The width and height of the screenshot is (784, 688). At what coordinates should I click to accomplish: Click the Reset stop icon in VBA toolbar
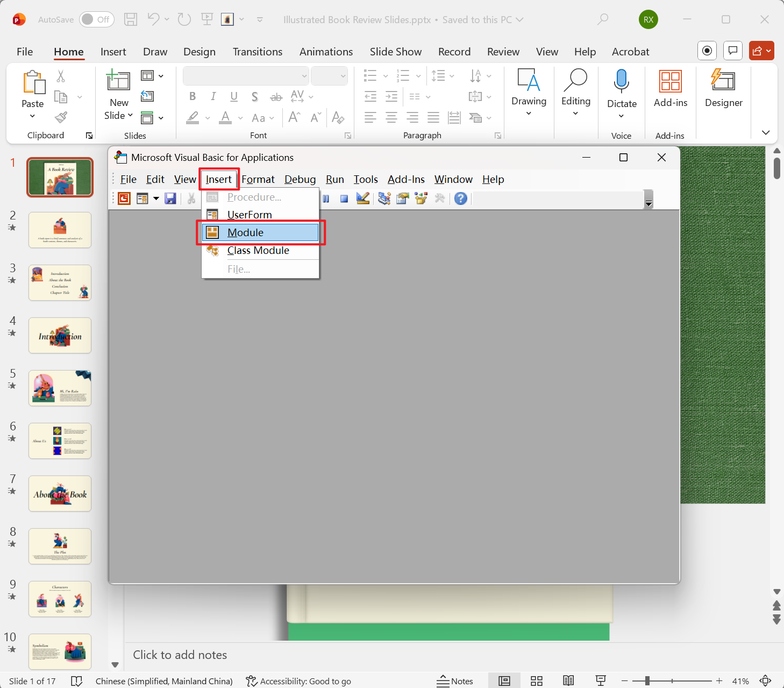[344, 198]
